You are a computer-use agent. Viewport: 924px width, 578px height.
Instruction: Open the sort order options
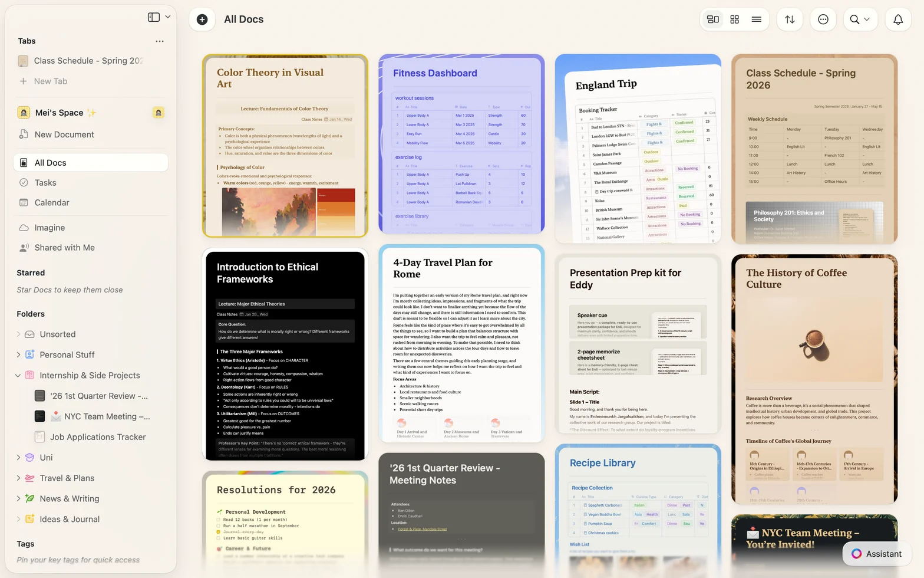790,19
